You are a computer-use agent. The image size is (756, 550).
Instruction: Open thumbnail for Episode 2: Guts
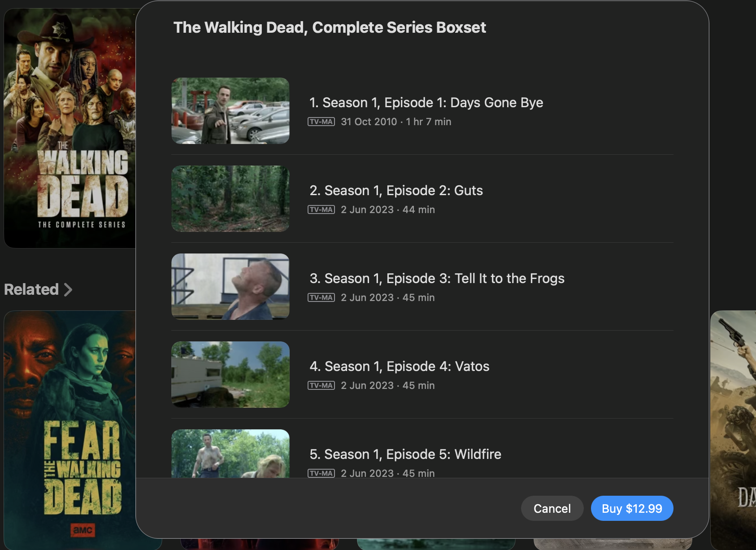click(x=230, y=199)
